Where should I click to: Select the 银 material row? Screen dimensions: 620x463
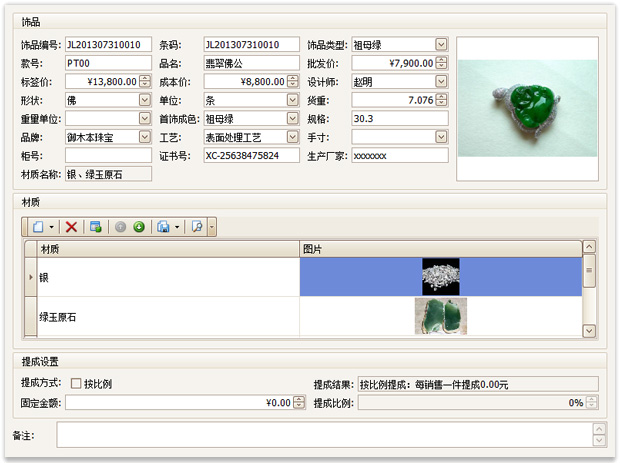(303, 277)
